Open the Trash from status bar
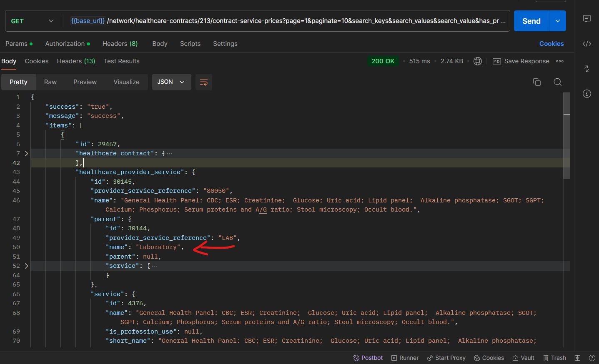Viewport: 599px width, 364px height. [x=554, y=358]
